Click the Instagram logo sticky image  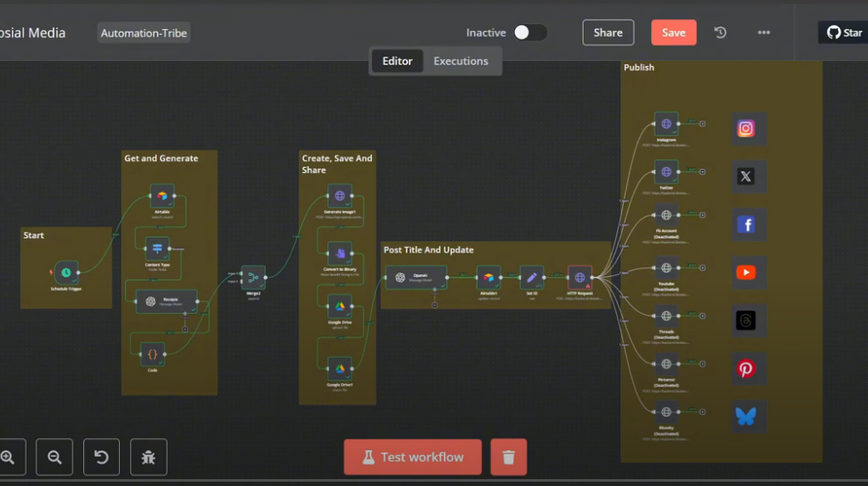coord(745,129)
